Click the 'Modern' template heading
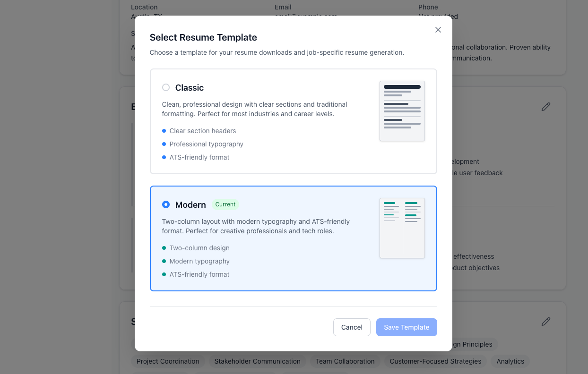Screen dimensions: 588x374 [190, 205]
